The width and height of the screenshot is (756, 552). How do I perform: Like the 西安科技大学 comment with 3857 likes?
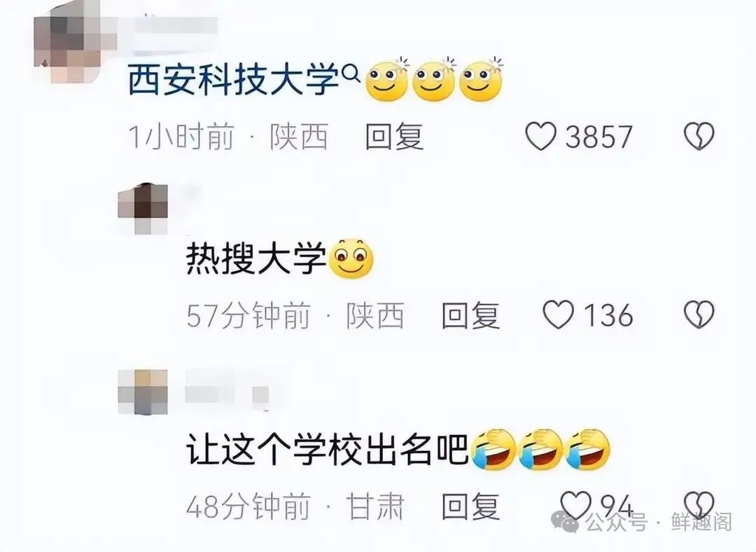coord(540,136)
